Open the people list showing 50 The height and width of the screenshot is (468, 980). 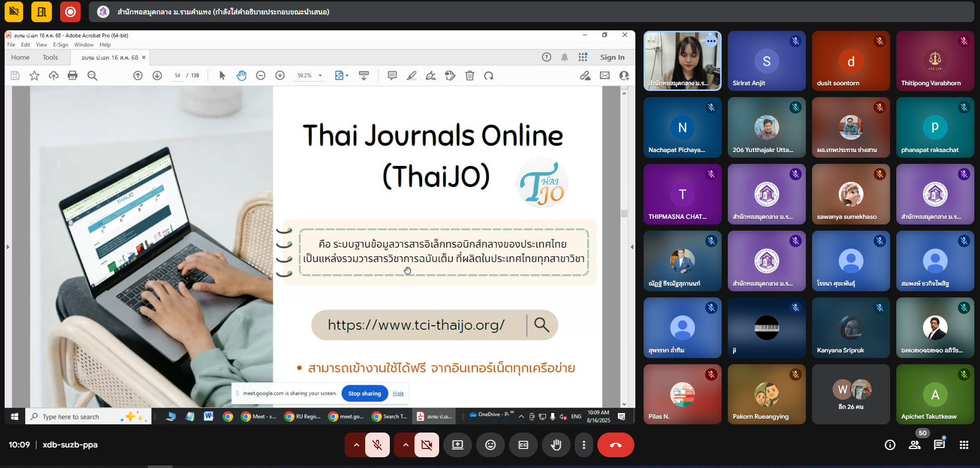click(x=915, y=445)
